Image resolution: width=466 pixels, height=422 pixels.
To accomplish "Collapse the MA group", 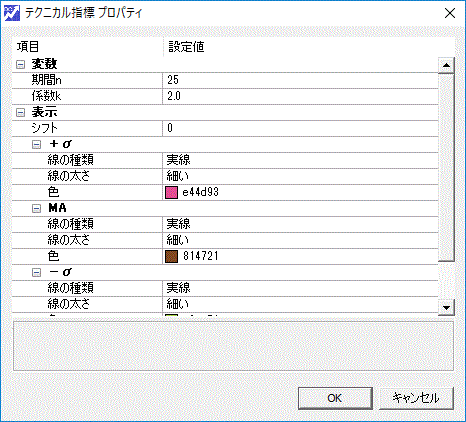I will [x=36, y=208].
